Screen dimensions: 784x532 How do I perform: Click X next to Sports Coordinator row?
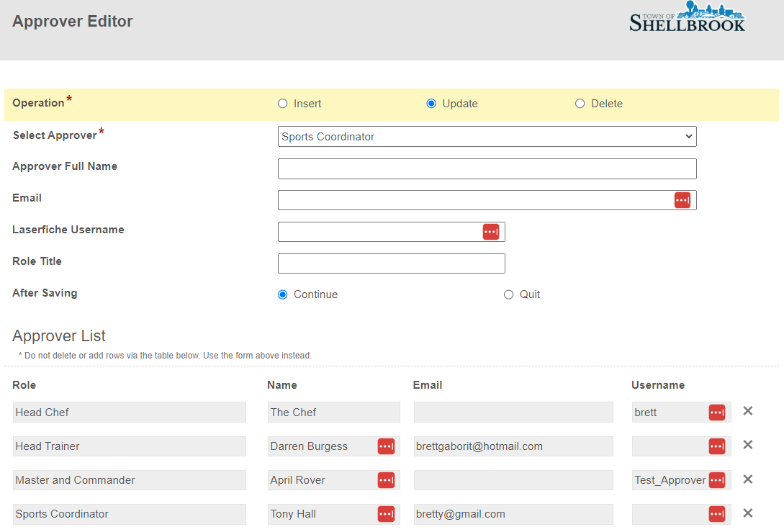(x=747, y=513)
